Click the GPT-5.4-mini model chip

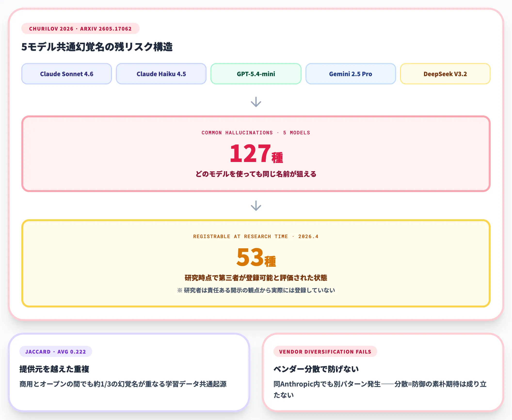pyautogui.click(x=256, y=74)
